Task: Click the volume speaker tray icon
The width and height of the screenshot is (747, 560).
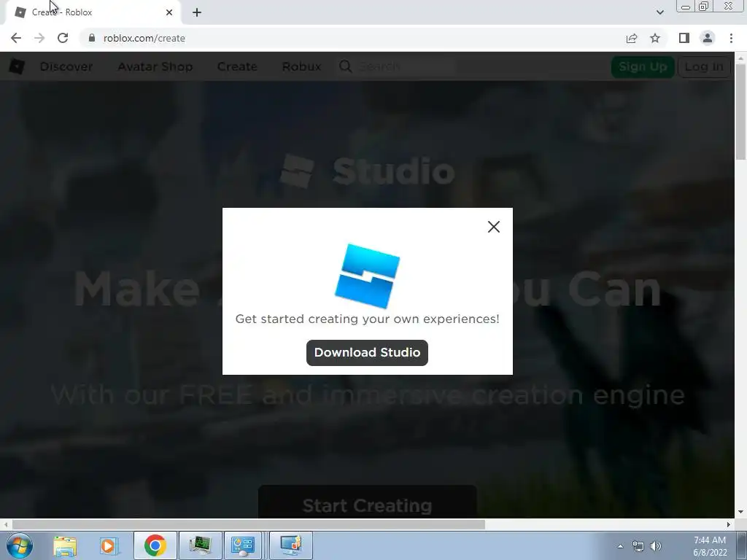Action: point(656,546)
